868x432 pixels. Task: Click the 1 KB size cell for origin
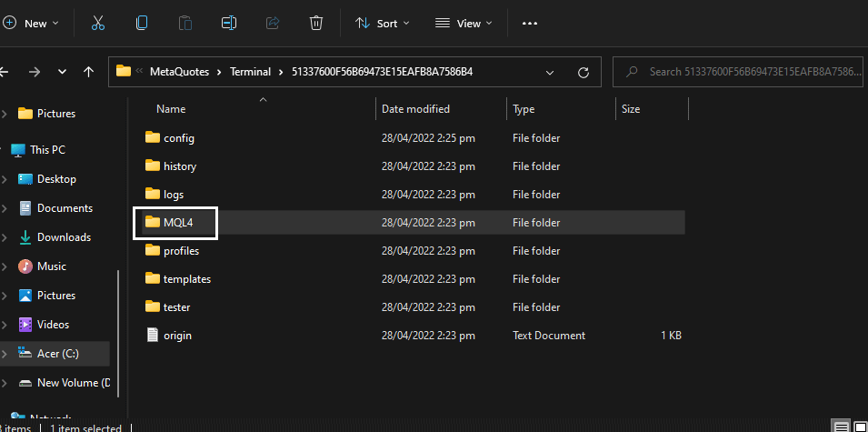(671, 335)
